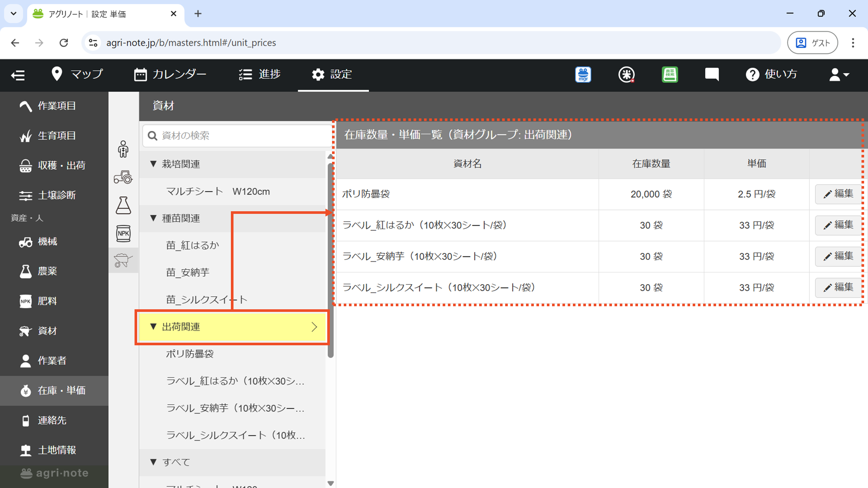Open the 進捗 progress view

click(x=260, y=74)
